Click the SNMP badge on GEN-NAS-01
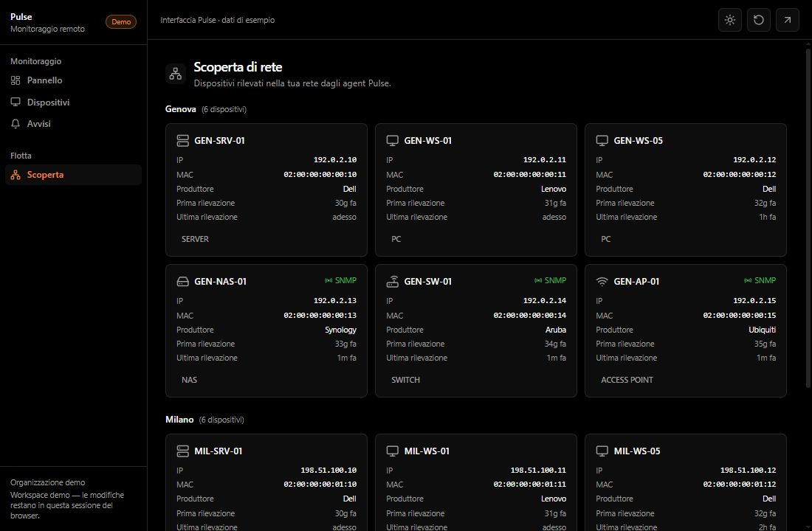Viewport: 812px width, 531px height. point(341,280)
